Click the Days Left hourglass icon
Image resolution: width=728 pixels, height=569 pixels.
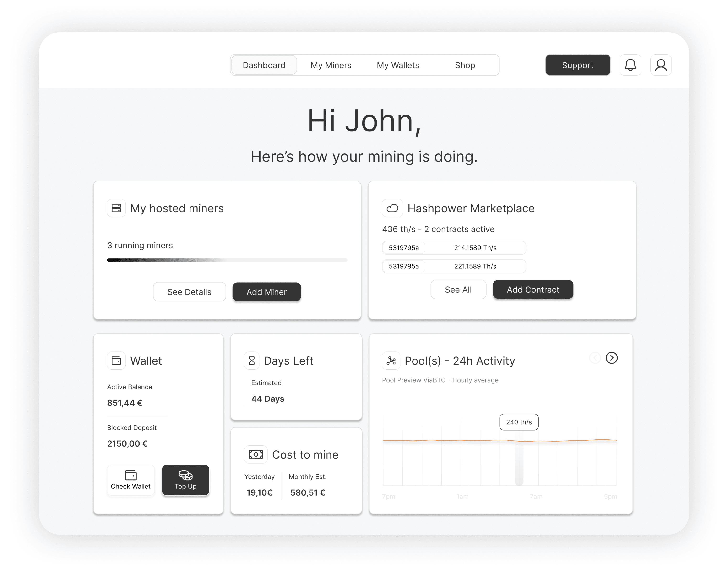252,361
